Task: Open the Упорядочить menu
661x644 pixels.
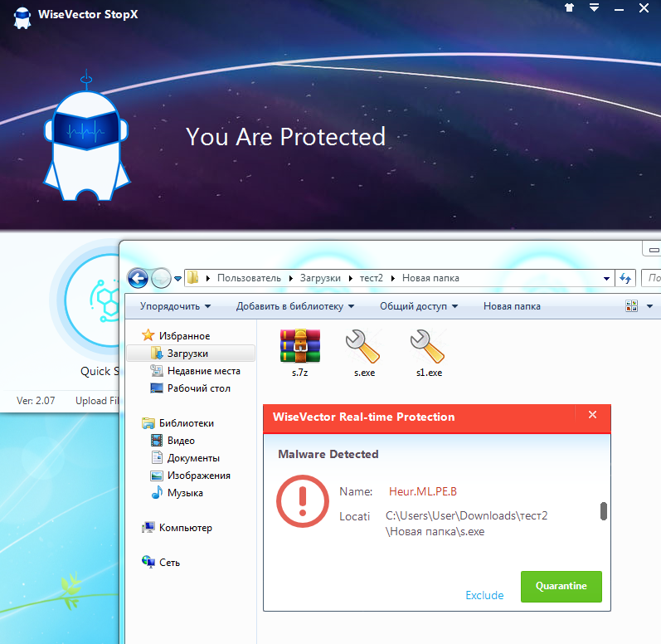Action: (x=175, y=306)
